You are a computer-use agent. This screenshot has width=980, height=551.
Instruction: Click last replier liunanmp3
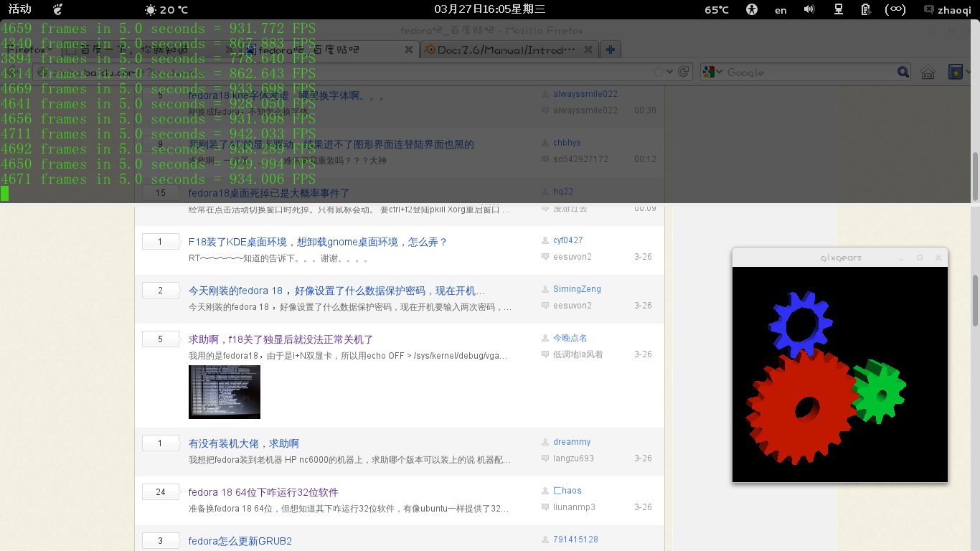574,507
